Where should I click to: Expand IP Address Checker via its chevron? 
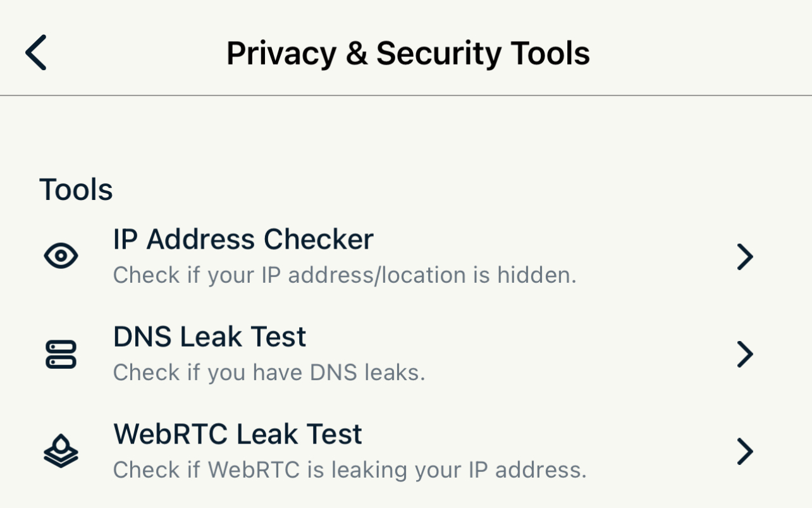coord(745,257)
